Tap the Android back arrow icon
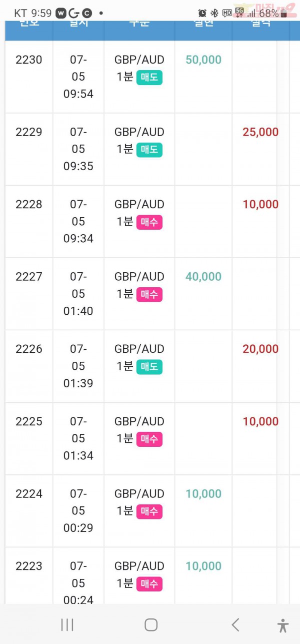 [x=235, y=624]
